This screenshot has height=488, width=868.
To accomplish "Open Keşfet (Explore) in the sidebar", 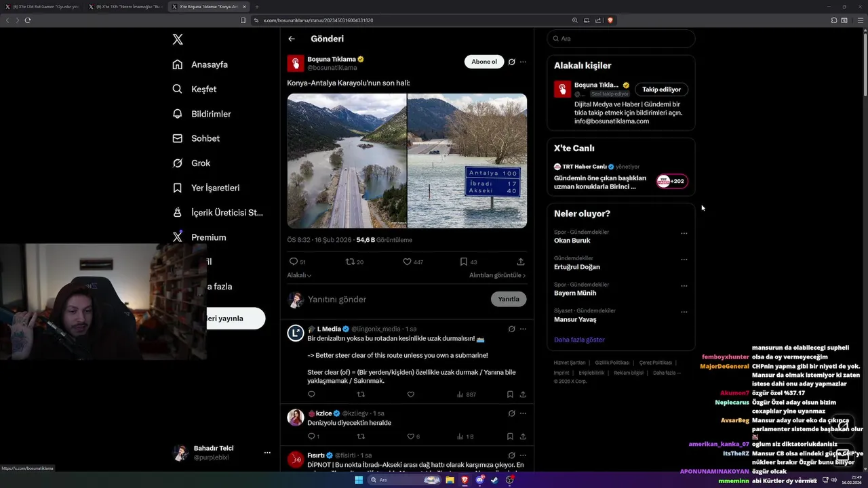I will [x=195, y=89].
